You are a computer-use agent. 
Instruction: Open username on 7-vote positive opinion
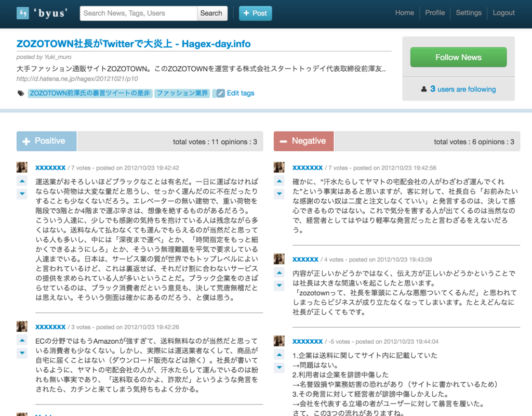50,168
